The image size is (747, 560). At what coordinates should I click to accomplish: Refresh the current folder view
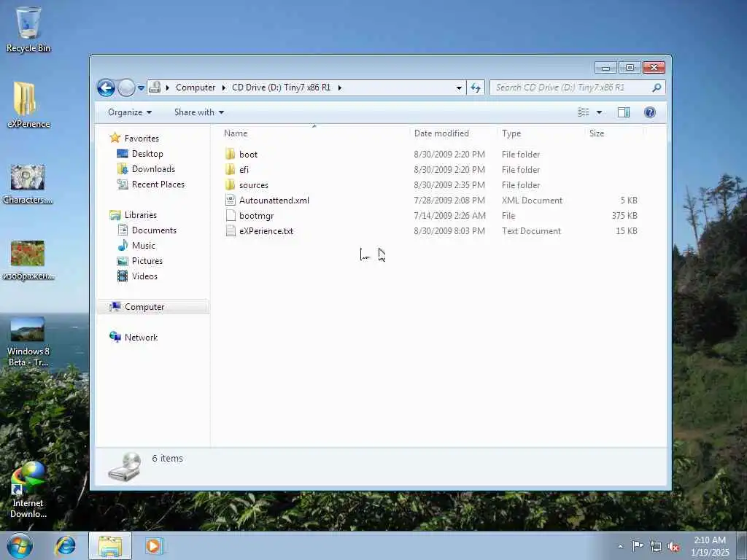476,87
